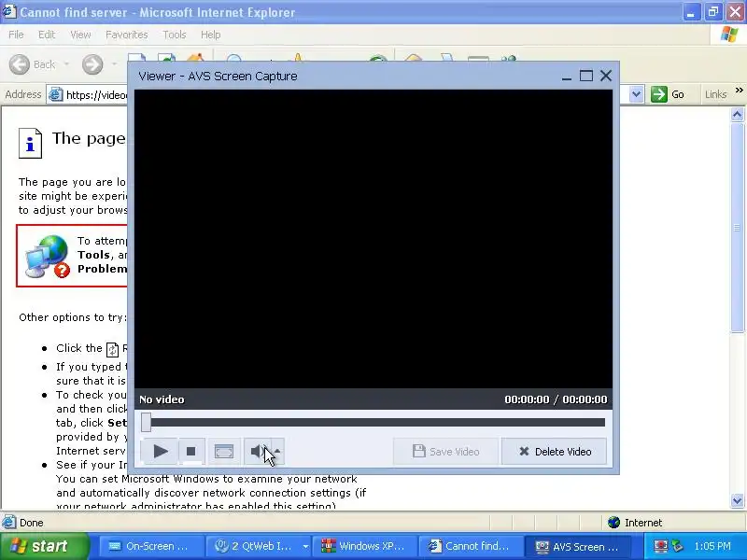
Task: Minimize the AVS Screen Capture viewer window
Action: 567,77
